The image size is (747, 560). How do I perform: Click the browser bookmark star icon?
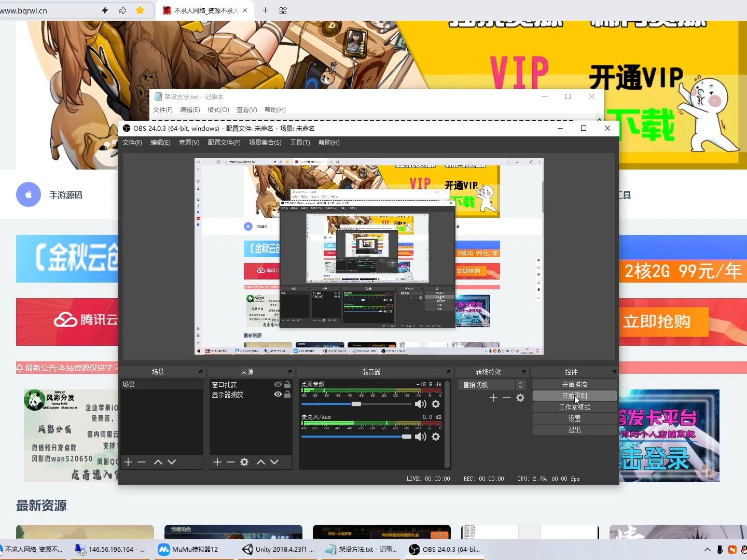(140, 10)
